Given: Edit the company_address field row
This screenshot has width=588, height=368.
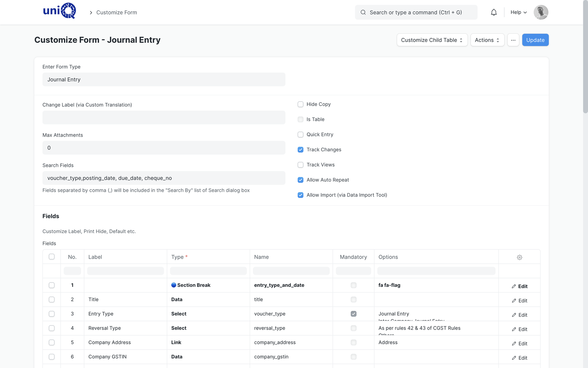Looking at the screenshot, I should (x=519, y=343).
